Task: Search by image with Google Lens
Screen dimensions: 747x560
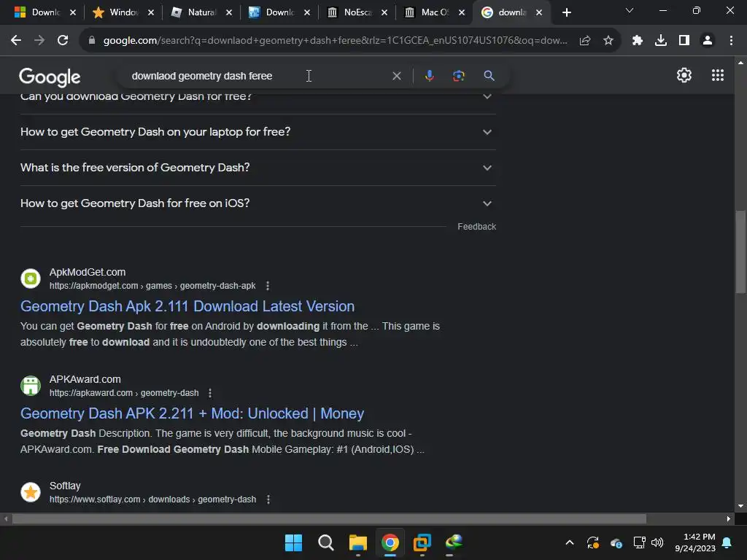Action: click(x=459, y=76)
